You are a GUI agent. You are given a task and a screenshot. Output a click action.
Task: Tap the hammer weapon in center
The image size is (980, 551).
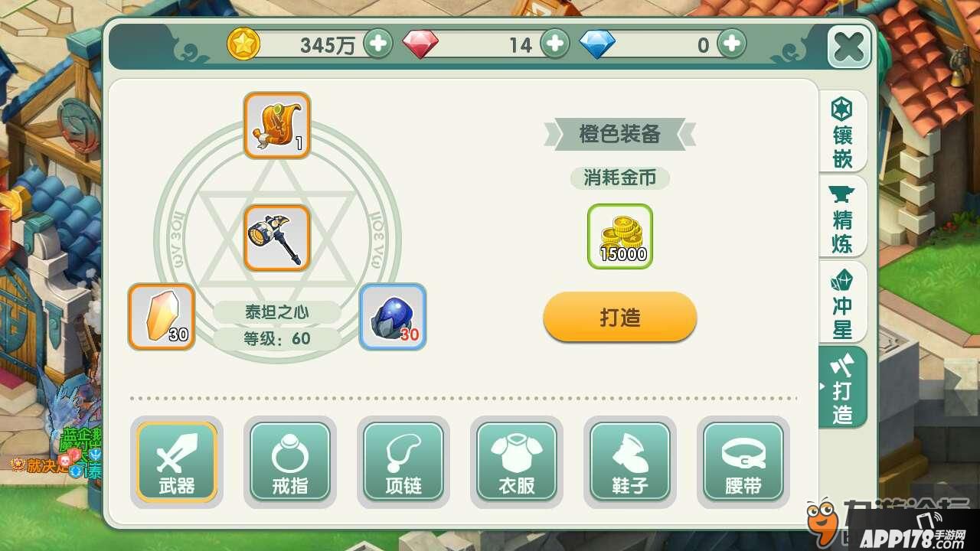pyautogui.click(x=277, y=238)
